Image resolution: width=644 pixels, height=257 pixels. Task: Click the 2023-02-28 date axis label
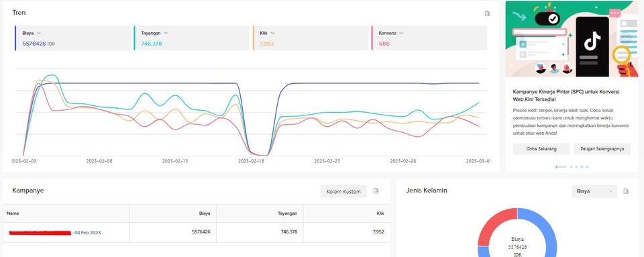point(403,161)
